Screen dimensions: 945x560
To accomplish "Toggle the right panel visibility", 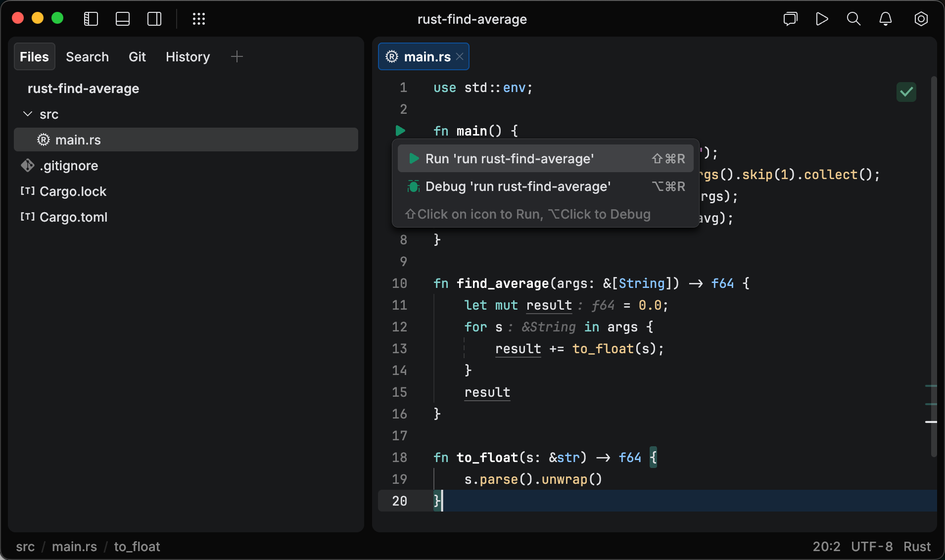I will [x=154, y=19].
